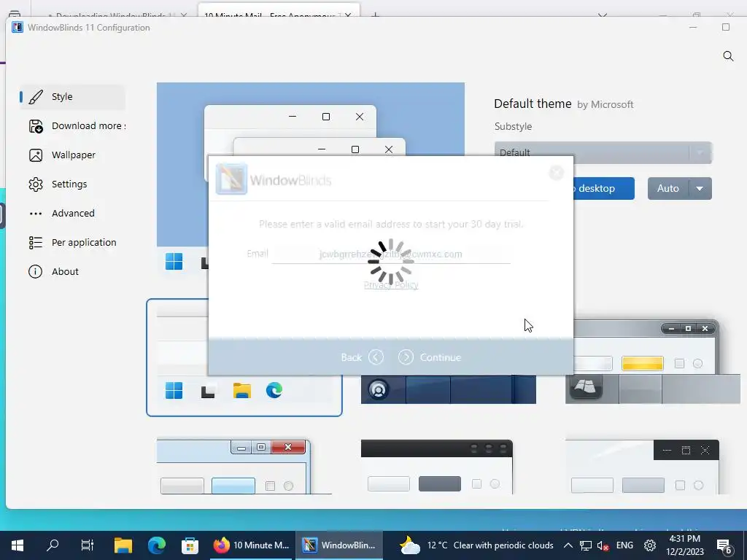The height and width of the screenshot is (560, 747).
Task: Click the About info icon
Action: pos(35,271)
